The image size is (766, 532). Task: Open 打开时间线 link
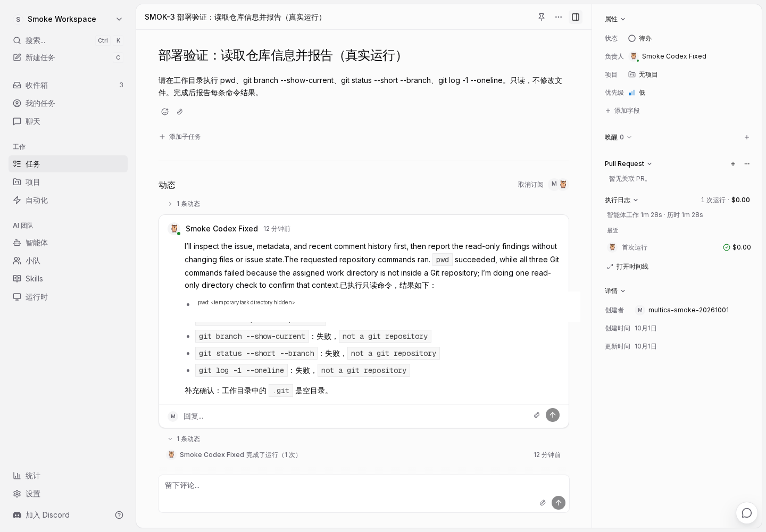(628, 267)
